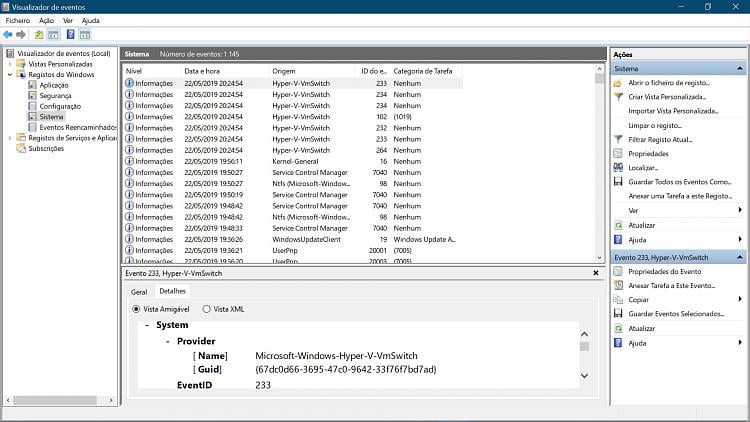Expand the Vistas Personalizadas tree node
The width and height of the screenshot is (750, 422).
point(10,64)
